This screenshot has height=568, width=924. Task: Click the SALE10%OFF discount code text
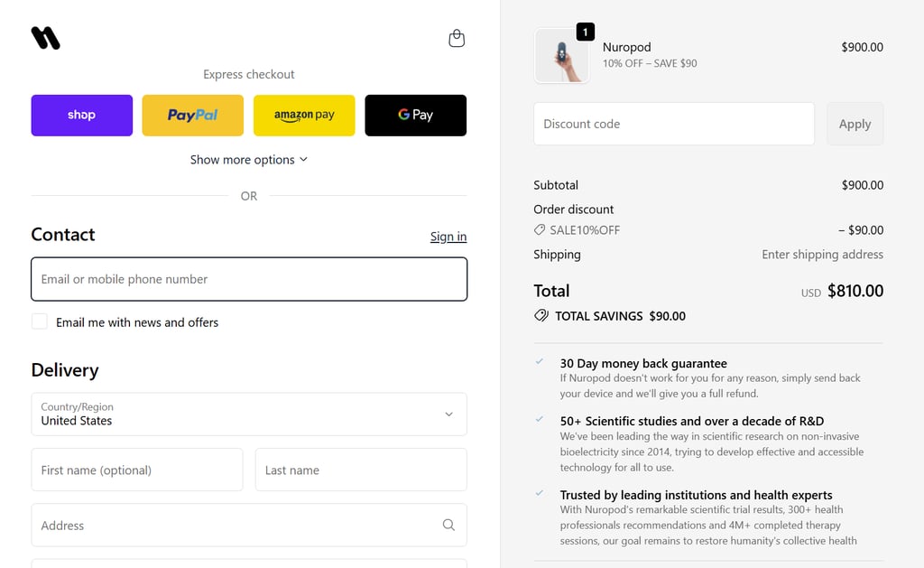(x=585, y=230)
